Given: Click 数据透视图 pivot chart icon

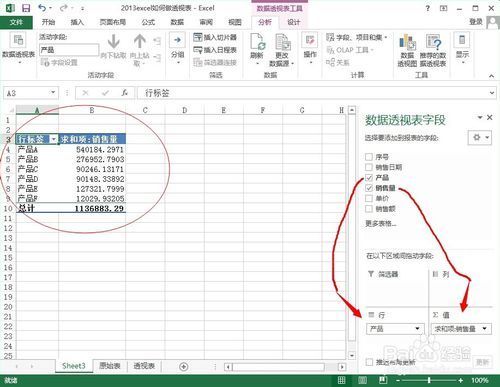Looking at the screenshot, I should [407, 42].
